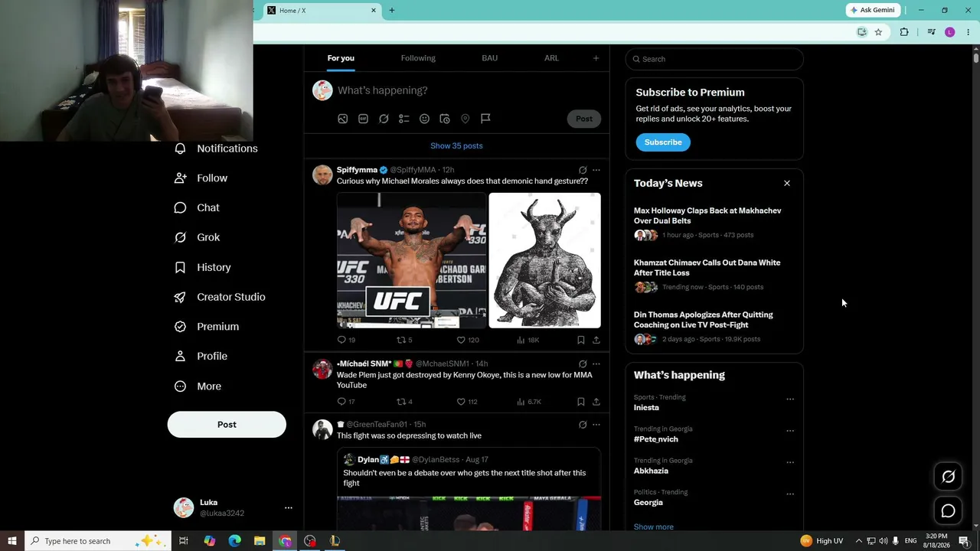
Task: Bookmark Spiffymma's post
Action: pyautogui.click(x=581, y=340)
